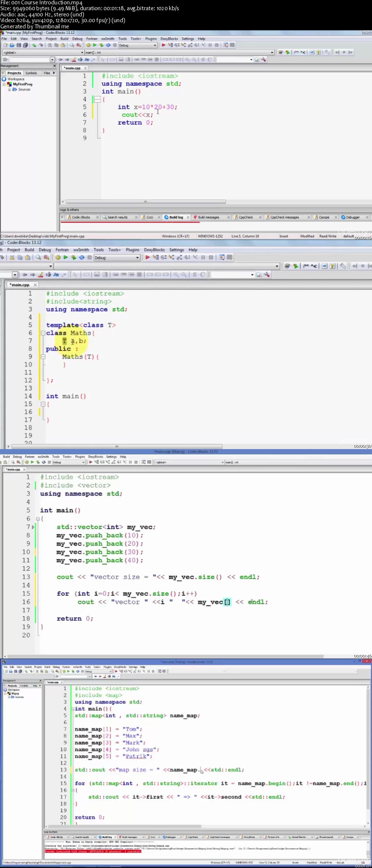Close the Management panel
The height and width of the screenshot is (868, 372).
click(x=55, y=66)
